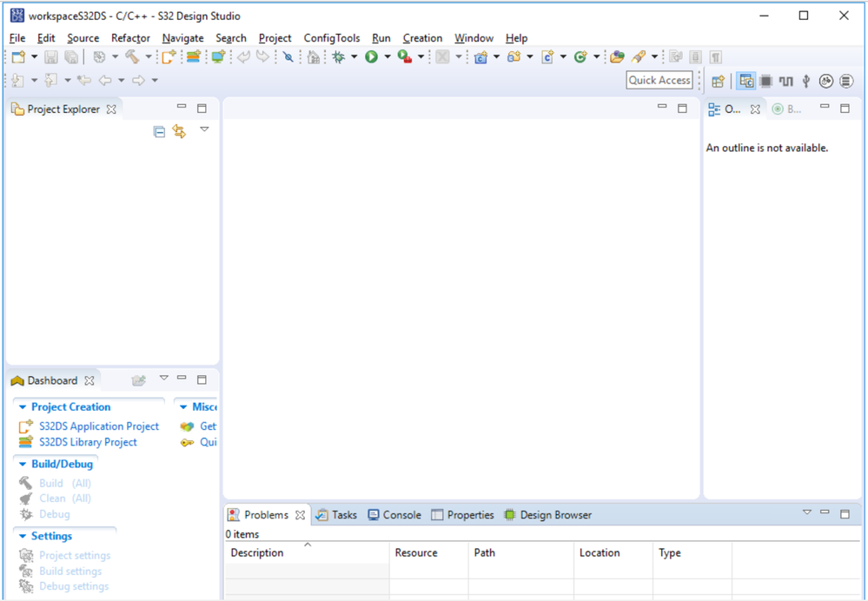Switch to the Design Browser tab
This screenshot has height=601, width=868.
(548, 515)
